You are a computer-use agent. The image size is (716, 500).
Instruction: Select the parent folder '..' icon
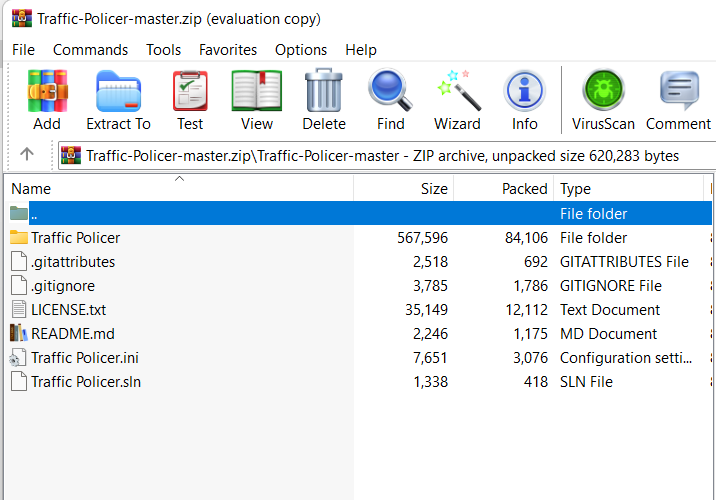[x=19, y=213]
